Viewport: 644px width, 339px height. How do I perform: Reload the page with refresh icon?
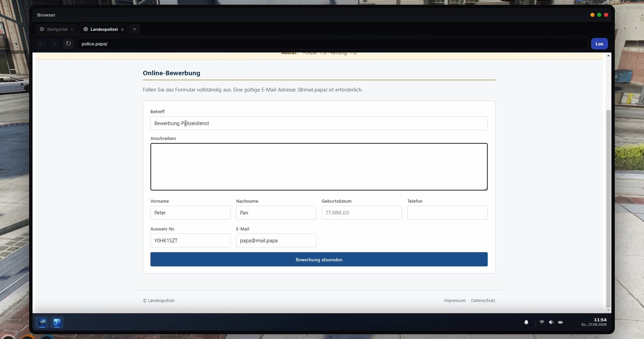68,44
